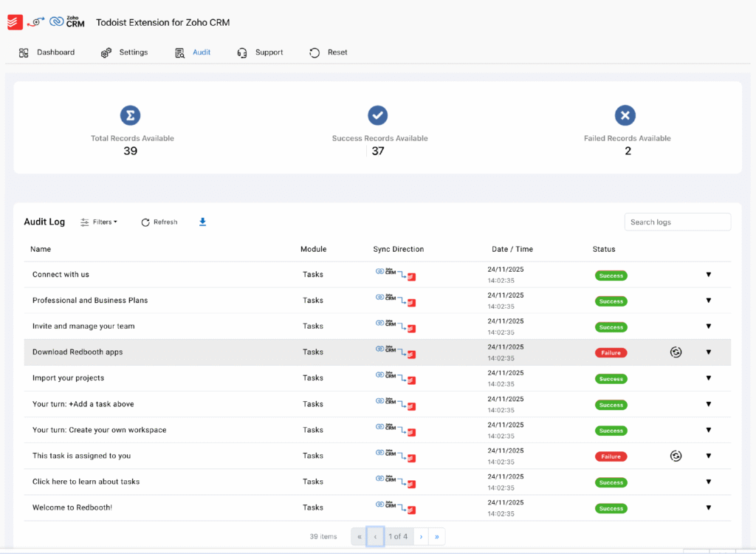Go to the last page of audit logs

436,536
